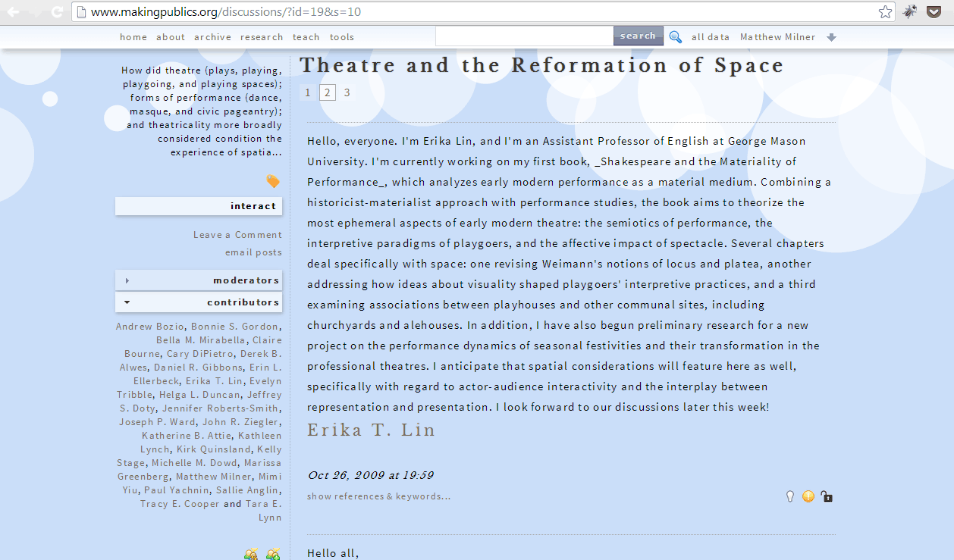This screenshot has height=560, width=954.
Task: Bookmark this page with the star icon
Action: (x=885, y=11)
